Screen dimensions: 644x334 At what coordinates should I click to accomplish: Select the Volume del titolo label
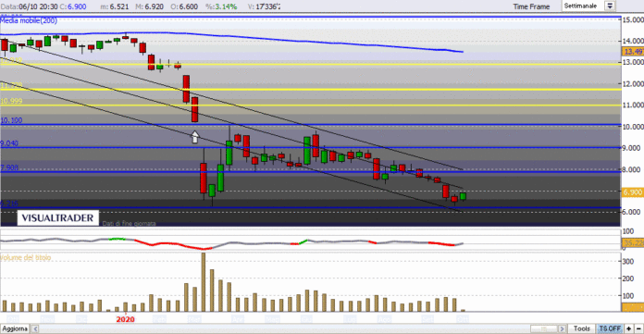pyautogui.click(x=26, y=257)
